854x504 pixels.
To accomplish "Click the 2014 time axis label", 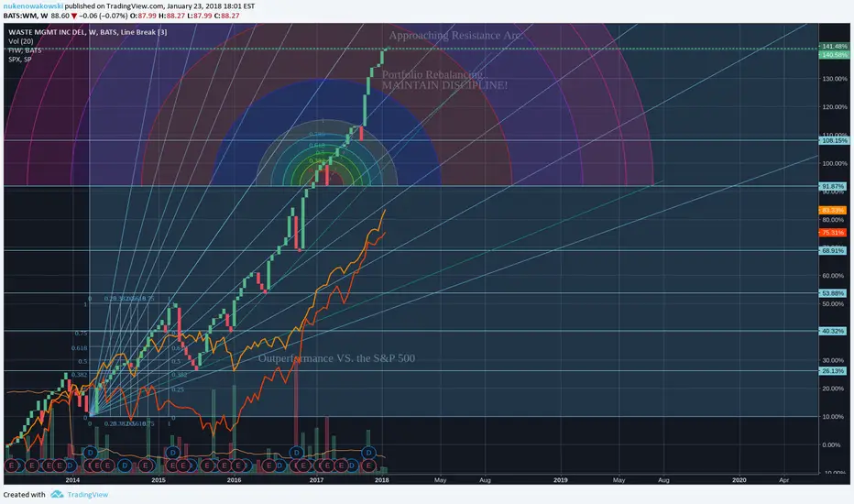I will (x=72, y=480).
